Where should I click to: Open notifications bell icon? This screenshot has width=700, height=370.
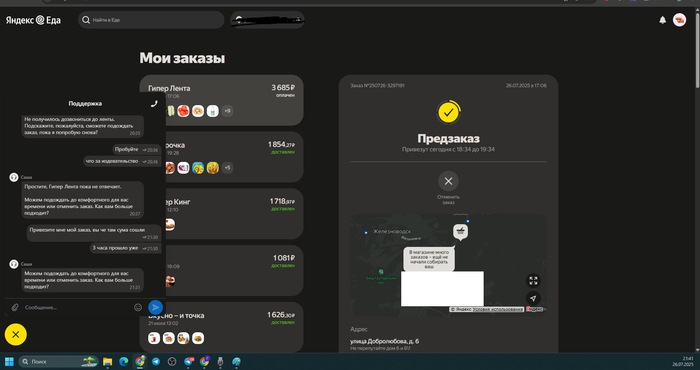coord(662,20)
